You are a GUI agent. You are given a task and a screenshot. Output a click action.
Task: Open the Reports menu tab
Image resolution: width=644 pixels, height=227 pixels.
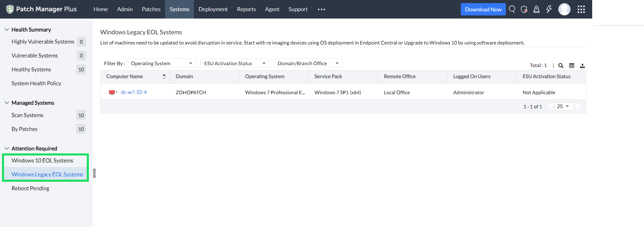tap(246, 9)
